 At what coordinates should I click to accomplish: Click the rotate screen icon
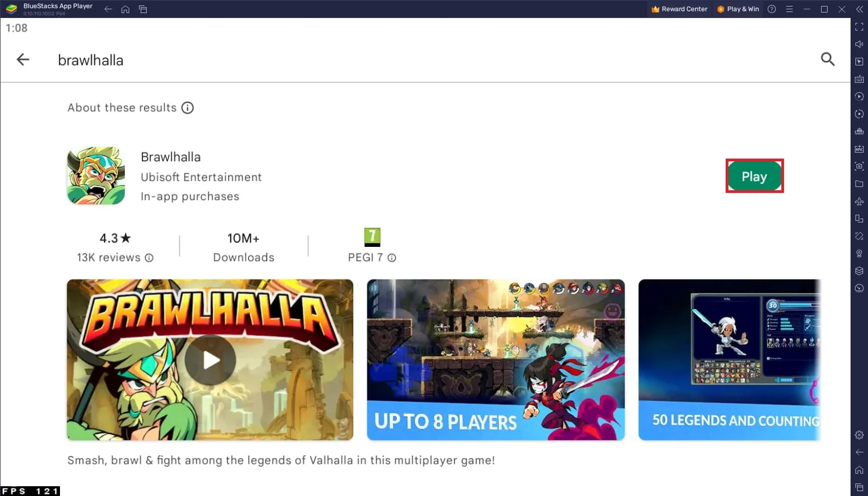tap(859, 219)
